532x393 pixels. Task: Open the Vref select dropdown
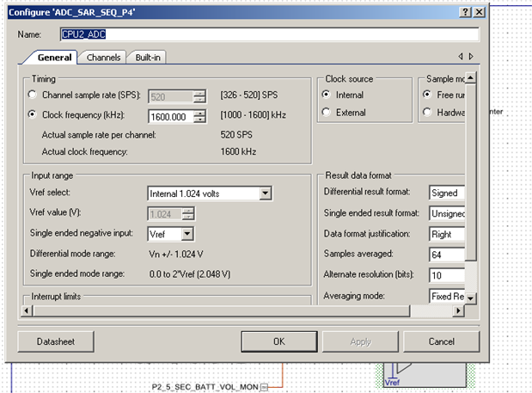(265, 193)
